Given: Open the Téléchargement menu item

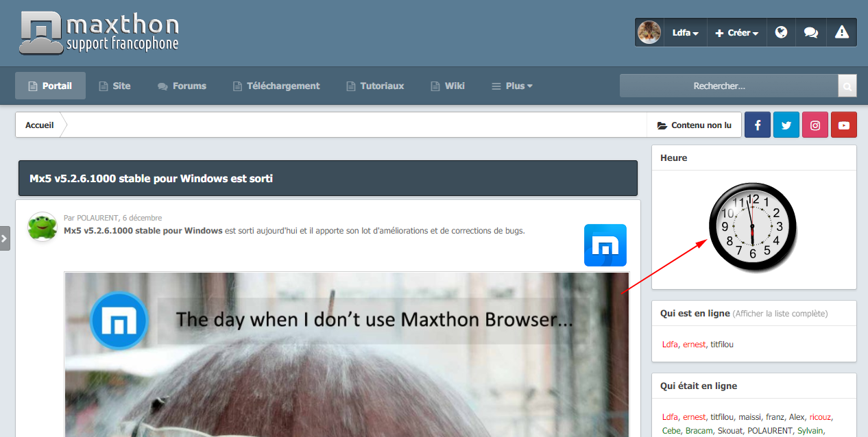Looking at the screenshot, I should click(x=276, y=86).
